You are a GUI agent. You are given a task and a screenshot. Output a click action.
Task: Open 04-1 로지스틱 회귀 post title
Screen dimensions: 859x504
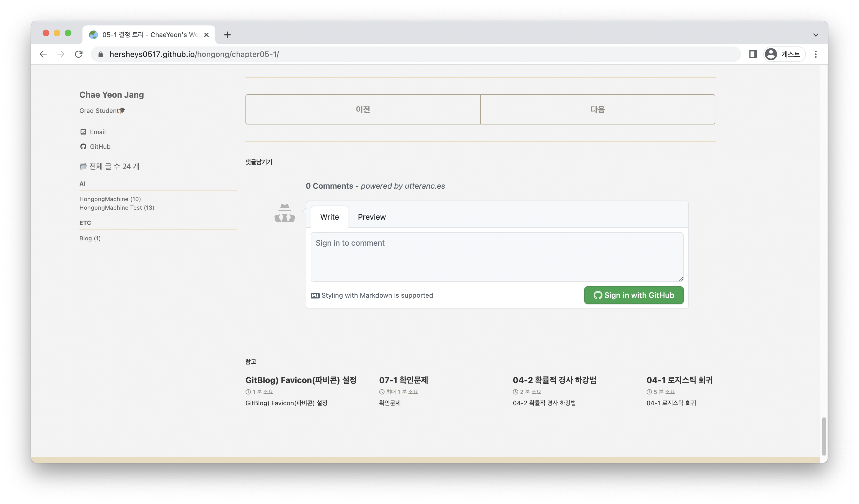tap(679, 380)
